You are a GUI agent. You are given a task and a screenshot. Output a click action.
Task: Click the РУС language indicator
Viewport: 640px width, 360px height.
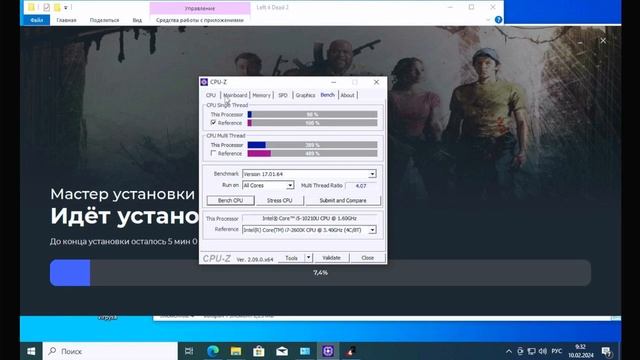557,351
